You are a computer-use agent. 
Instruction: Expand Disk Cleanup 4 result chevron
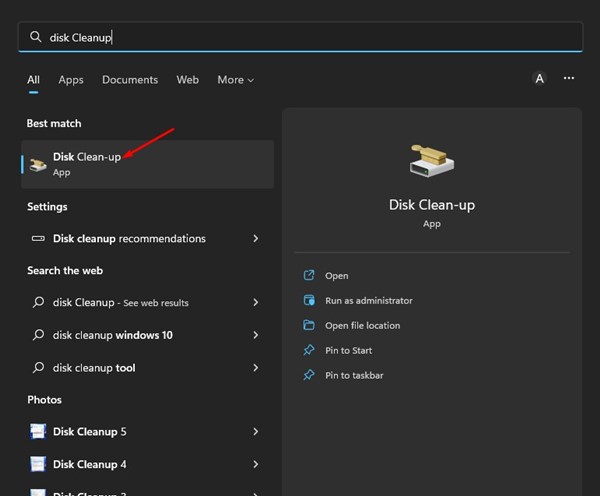coord(256,464)
